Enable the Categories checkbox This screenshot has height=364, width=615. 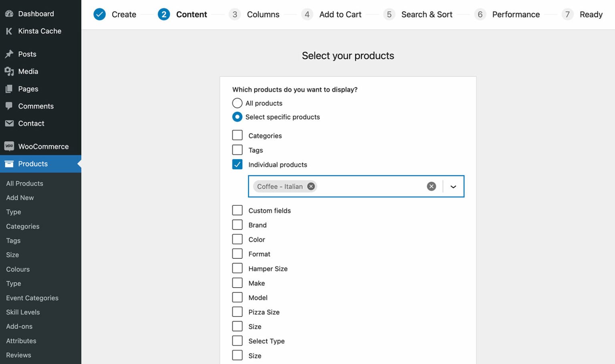pos(237,135)
